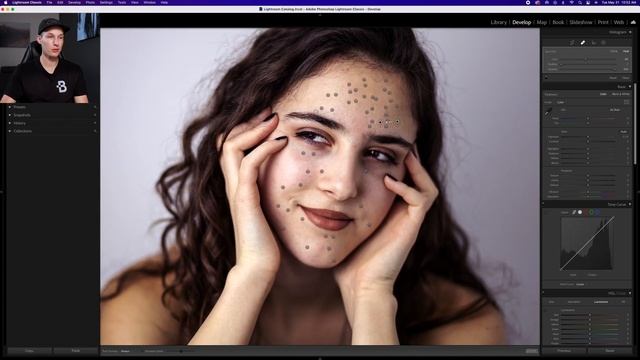
Task: Open the Apple menu
Action: (6, 2)
